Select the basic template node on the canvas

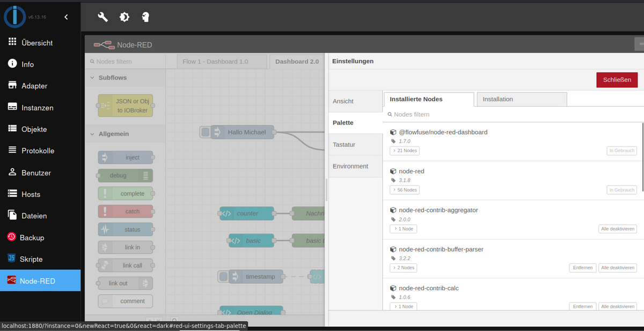pos(251,241)
